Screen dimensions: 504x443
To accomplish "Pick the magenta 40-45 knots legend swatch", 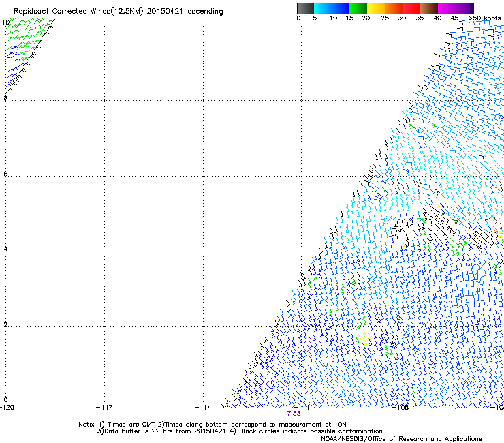I will coord(447,8).
